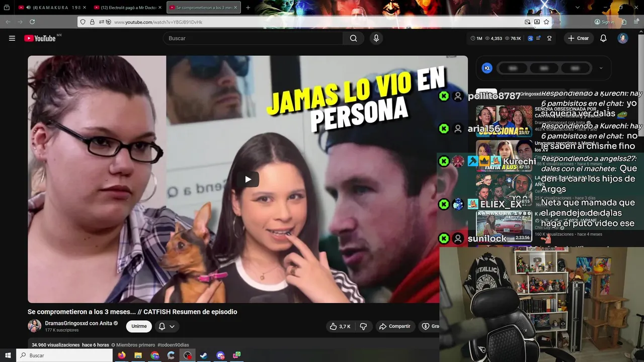Open the Windows Start menu
The width and height of the screenshot is (644, 362).
(8, 355)
